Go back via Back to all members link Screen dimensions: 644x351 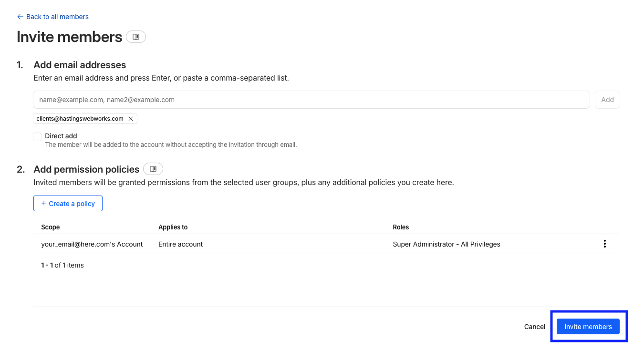(x=57, y=17)
